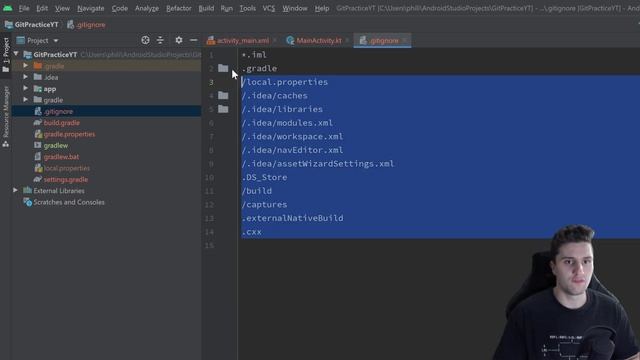Select the gradle folder in tree
This screenshot has width=640, height=360.
(x=53, y=100)
